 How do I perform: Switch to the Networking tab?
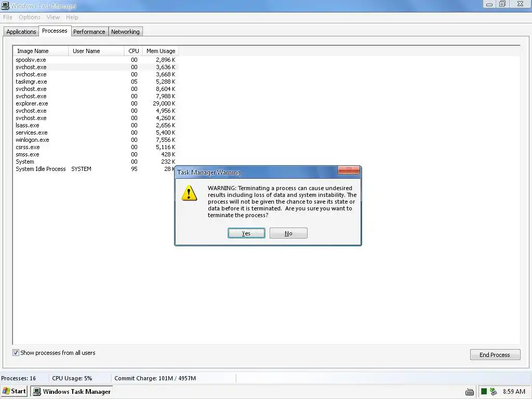click(125, 32)
